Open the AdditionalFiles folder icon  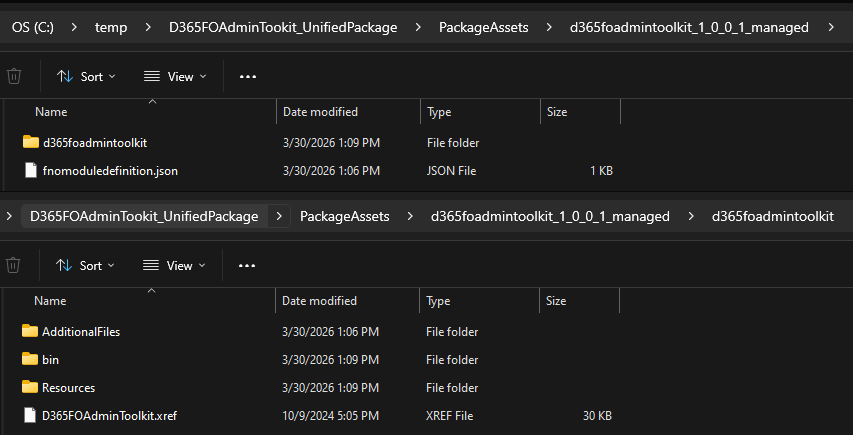[x=30, y=331]
